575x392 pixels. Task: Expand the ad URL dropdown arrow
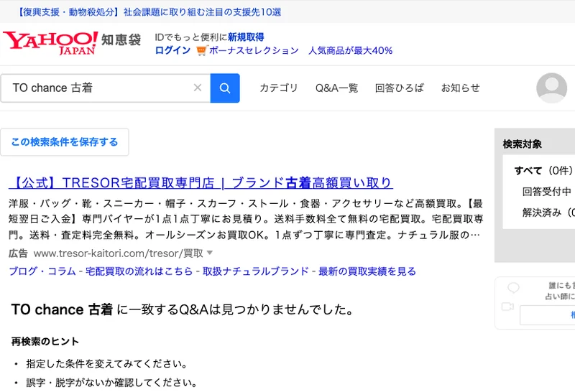point(210,253)
